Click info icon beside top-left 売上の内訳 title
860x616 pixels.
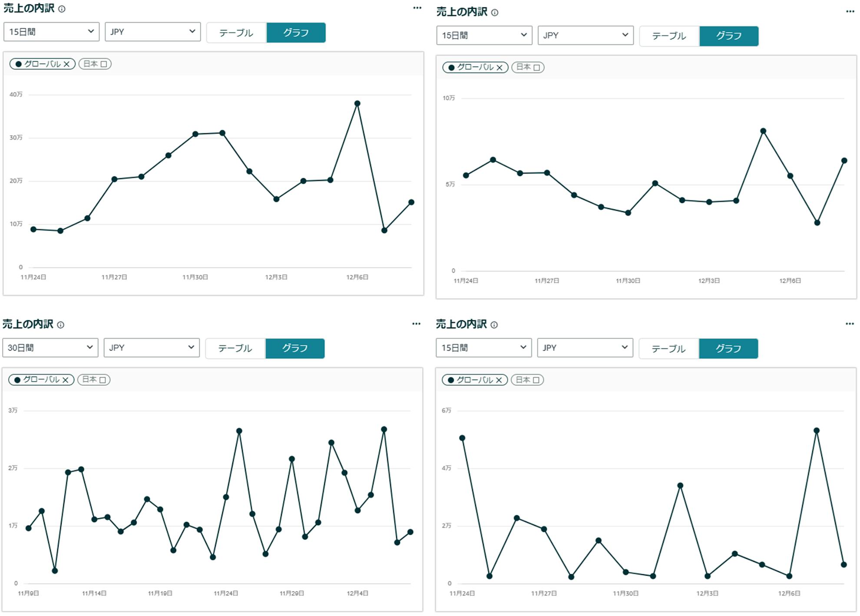pyautogui.click(x=62, y=9)
